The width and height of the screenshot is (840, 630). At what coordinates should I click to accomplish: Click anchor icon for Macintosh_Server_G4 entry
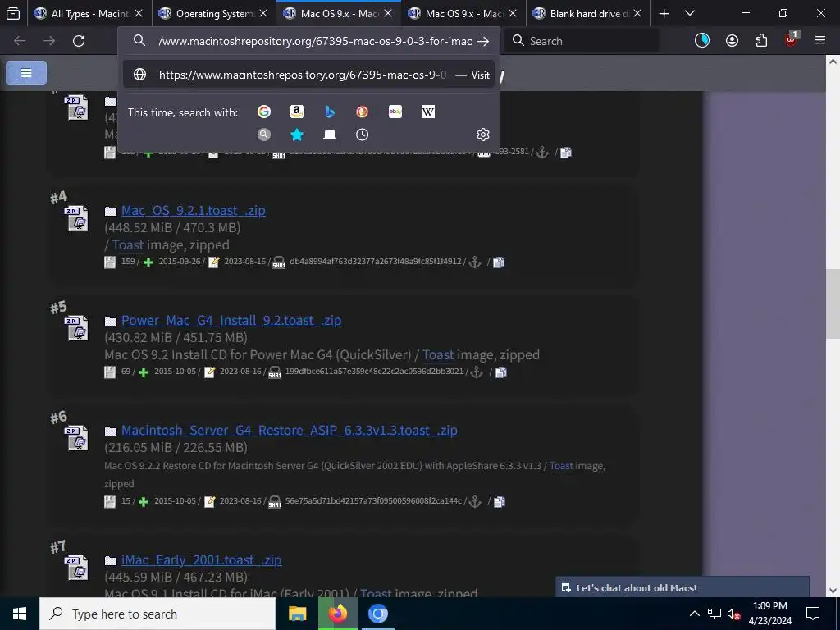(475, 501)
